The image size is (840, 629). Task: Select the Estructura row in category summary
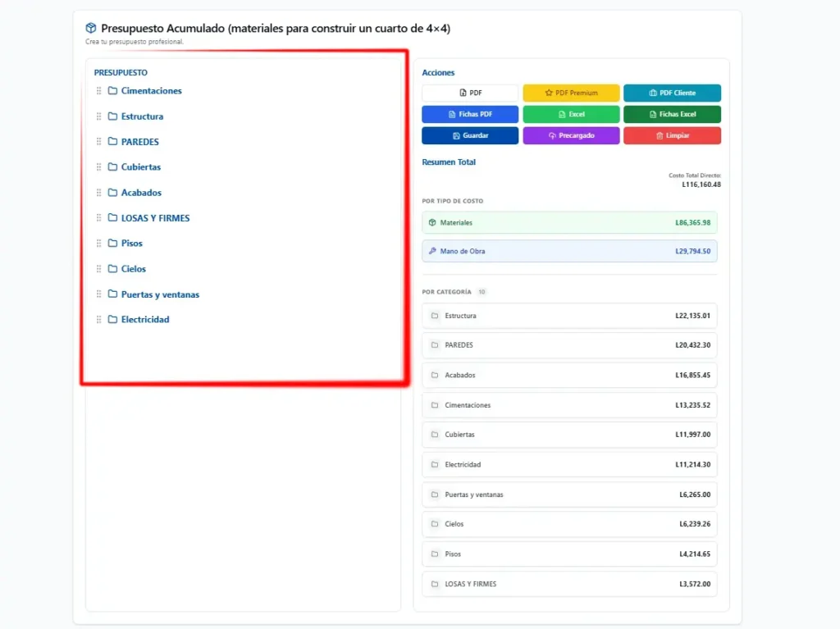point(569,316)
